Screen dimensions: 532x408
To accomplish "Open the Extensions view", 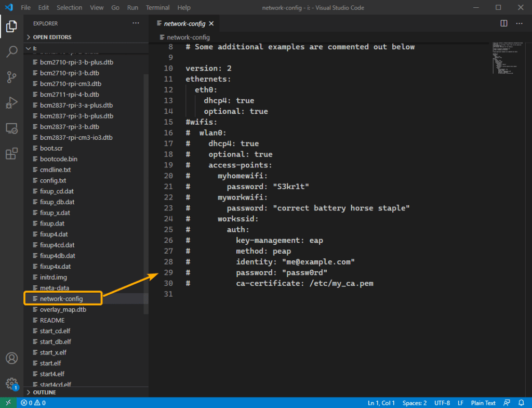I will (x=11, y=154).
